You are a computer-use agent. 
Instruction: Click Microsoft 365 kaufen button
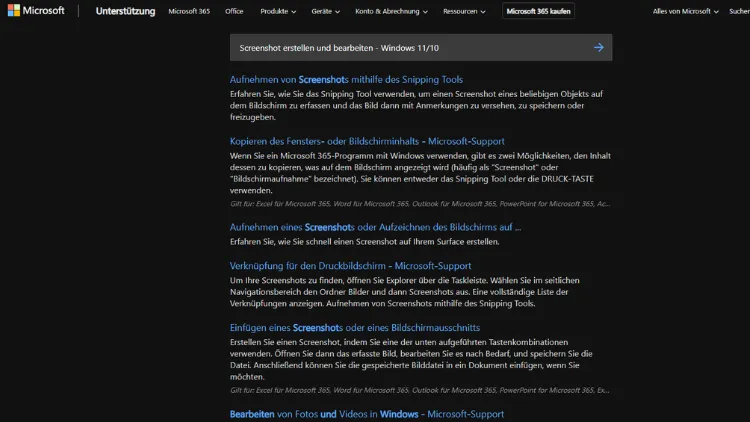538,11
